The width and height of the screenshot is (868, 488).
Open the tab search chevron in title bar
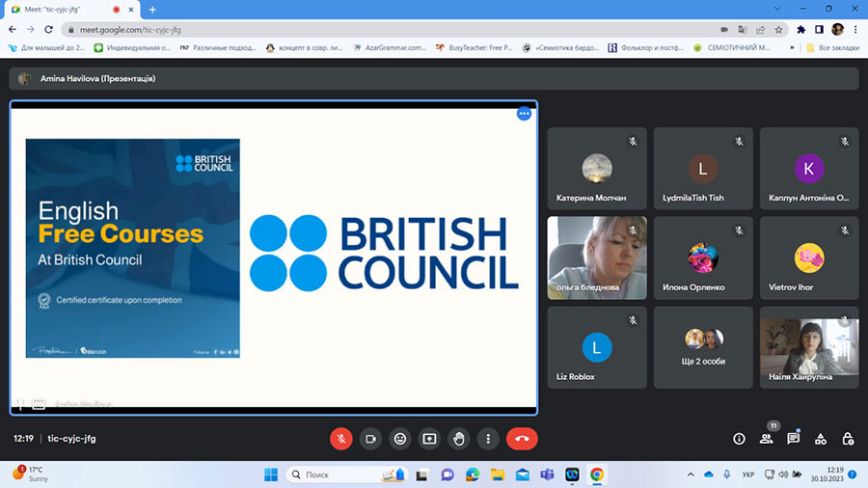[777, 9]
